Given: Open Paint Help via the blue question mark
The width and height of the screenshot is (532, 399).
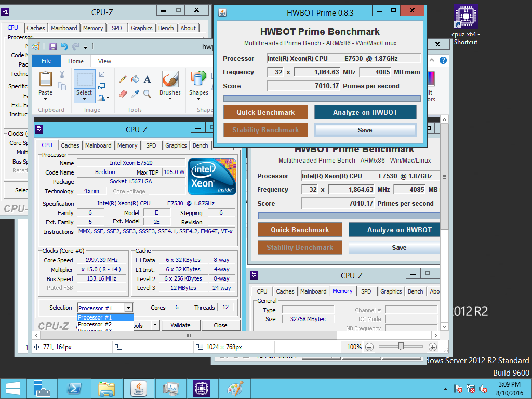Looking at the screenshot, I should click(443, 60).
